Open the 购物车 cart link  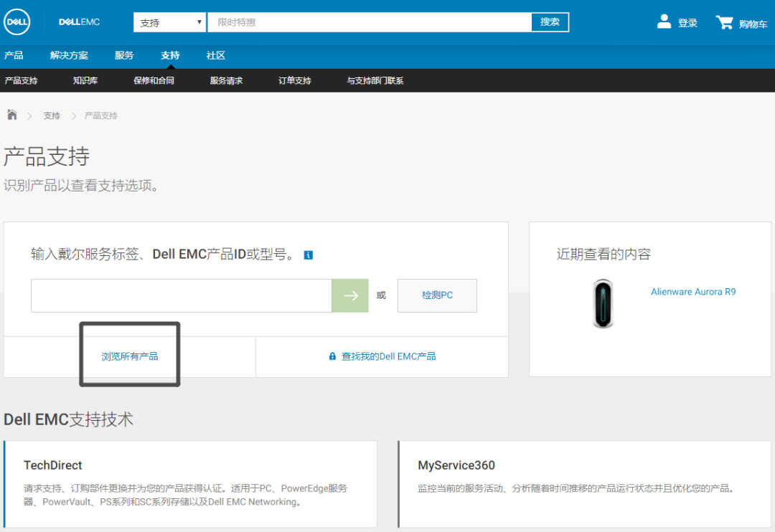coord(753,24)
